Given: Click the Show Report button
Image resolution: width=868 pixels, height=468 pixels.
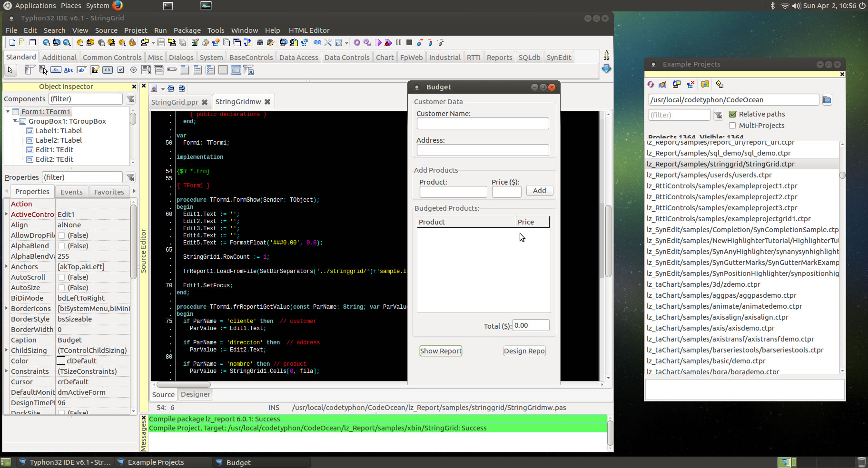Looking at the screenshot, I should pyautogui.click(x=441, y=351).
